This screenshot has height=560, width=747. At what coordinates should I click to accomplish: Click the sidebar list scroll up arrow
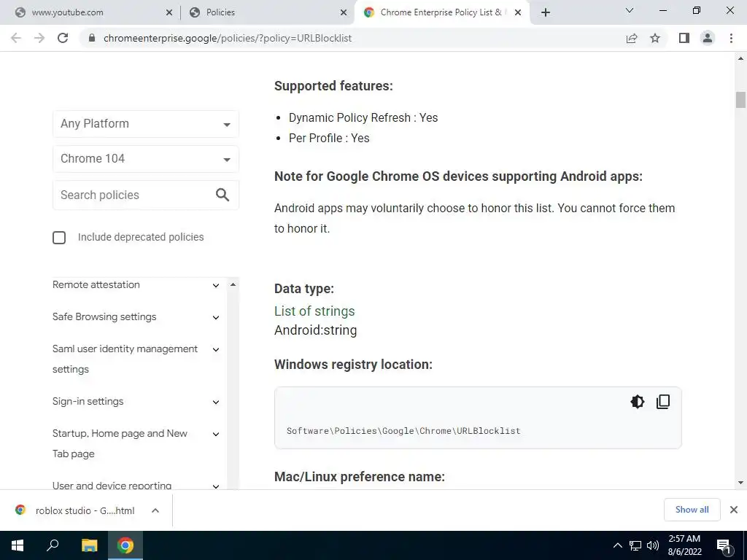pyautogui.click(x=233, y=284)
